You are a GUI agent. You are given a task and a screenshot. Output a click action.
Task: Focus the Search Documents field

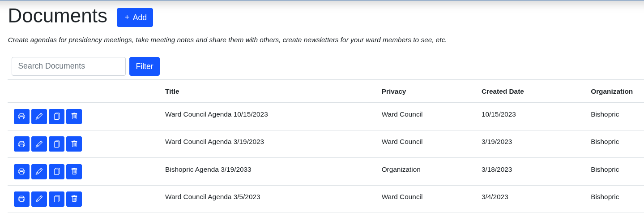[68, 66]
